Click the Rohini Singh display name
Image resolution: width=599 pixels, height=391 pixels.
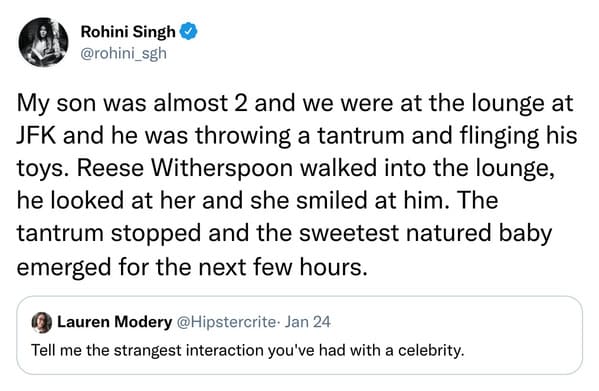click(x=128, y=32)
